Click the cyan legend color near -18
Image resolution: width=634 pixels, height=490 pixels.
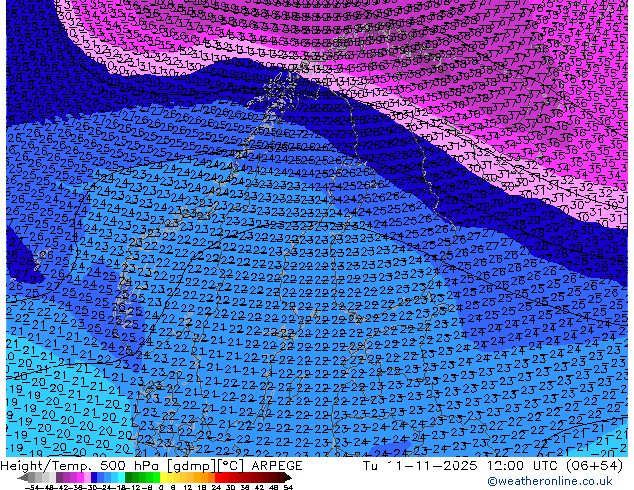122,477
